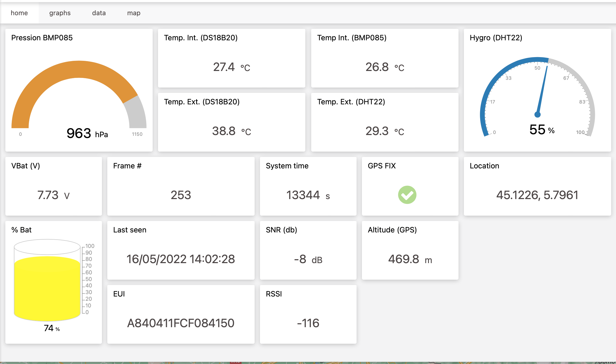Click the 33 tick on hygrometer gauge
616x364 pixels.
(508, 78)
